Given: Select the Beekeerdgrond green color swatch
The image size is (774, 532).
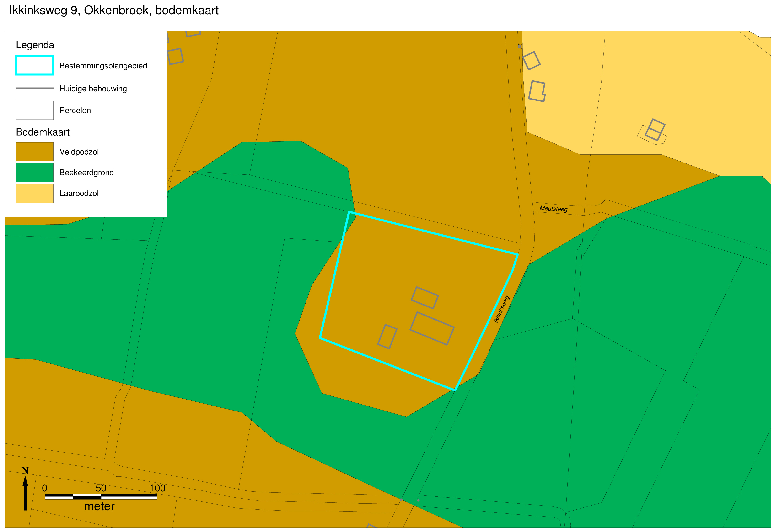Looking at the screenshot, I should coord(35,173).
